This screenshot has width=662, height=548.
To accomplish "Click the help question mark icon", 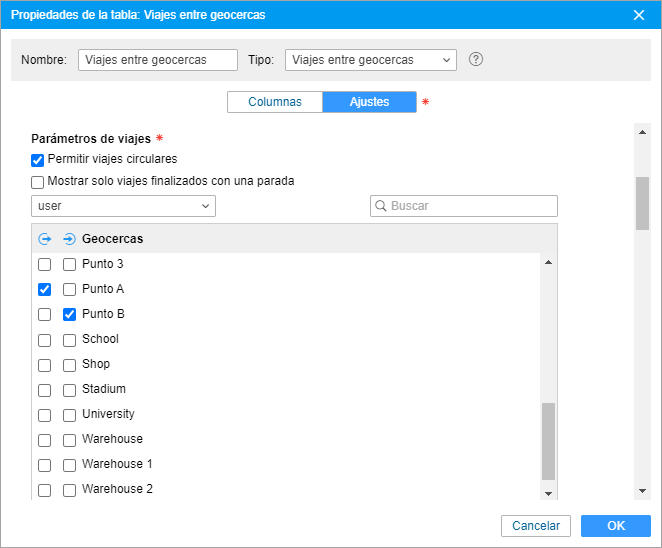I will pyautogui.click(x=476, y=60).
